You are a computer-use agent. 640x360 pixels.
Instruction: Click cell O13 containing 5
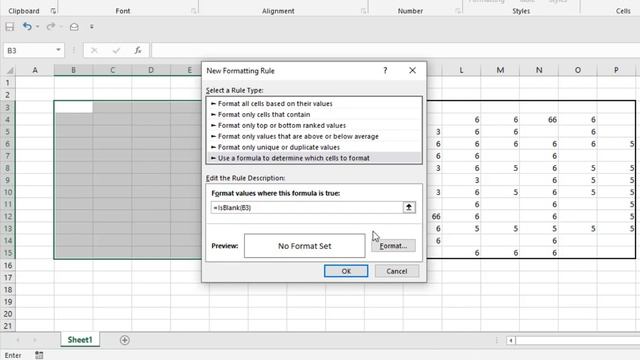click(578, 229)
